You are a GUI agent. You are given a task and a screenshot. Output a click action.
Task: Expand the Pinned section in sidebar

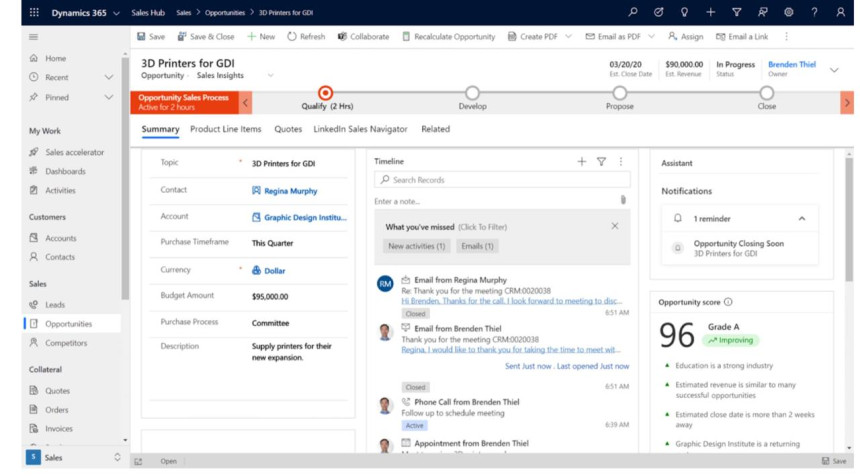pos(109,97)
